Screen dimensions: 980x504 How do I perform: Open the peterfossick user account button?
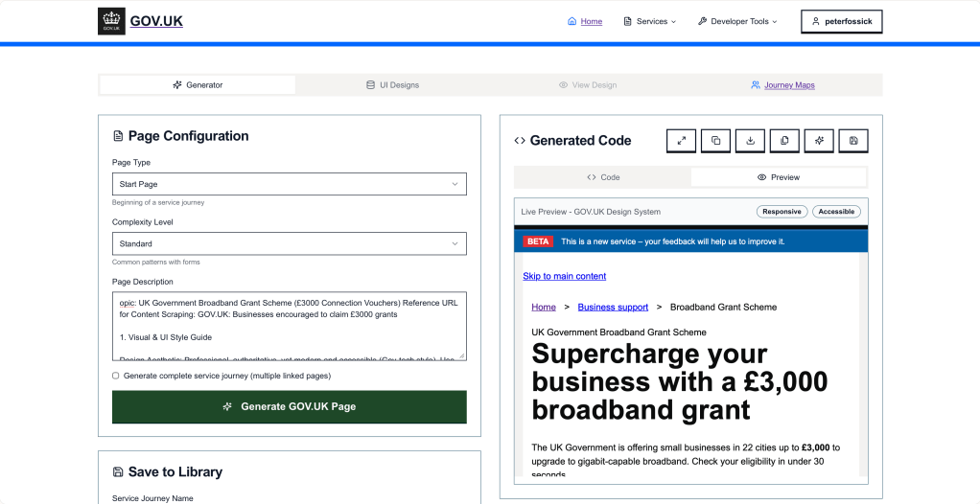point(841,21)
